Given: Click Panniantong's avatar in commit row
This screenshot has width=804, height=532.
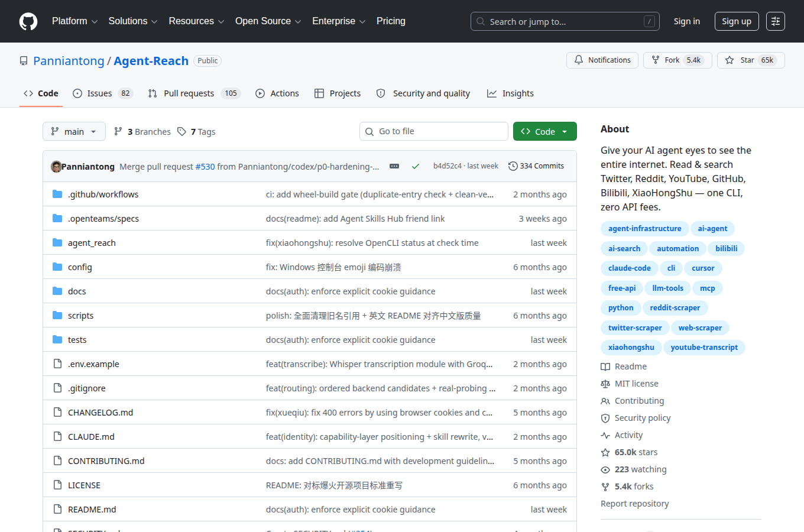Looking at the screenshot, I should pos(56,166).
